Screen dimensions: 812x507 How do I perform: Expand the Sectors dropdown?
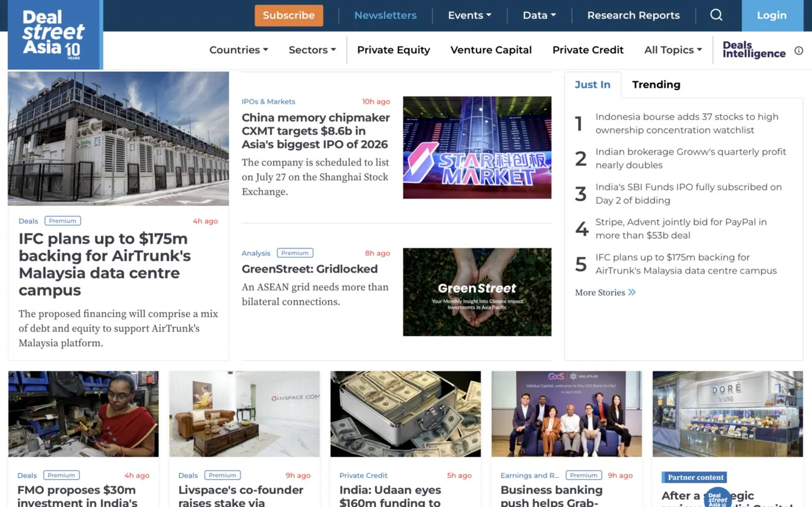click(x=312, y=50)
